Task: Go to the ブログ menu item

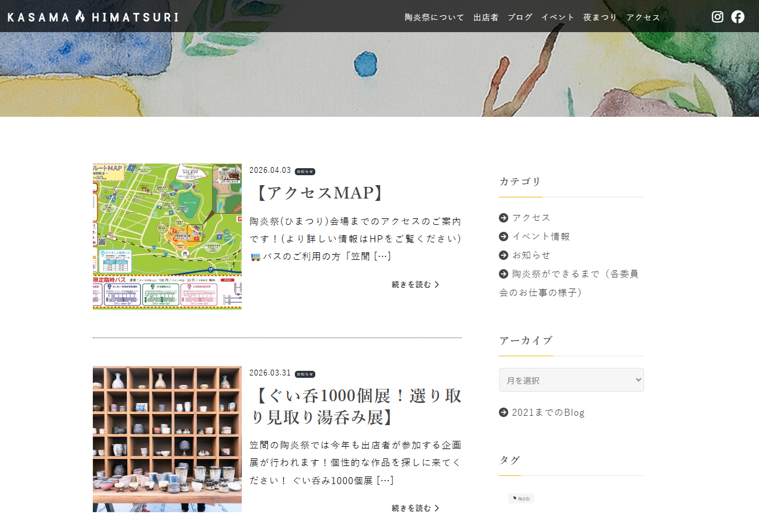Action: pos(520,18)
